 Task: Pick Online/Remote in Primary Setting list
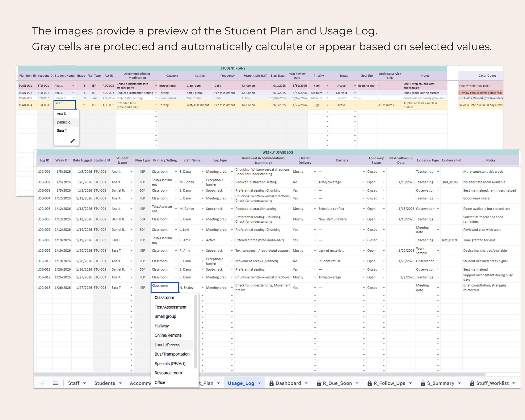click(172, 335)
